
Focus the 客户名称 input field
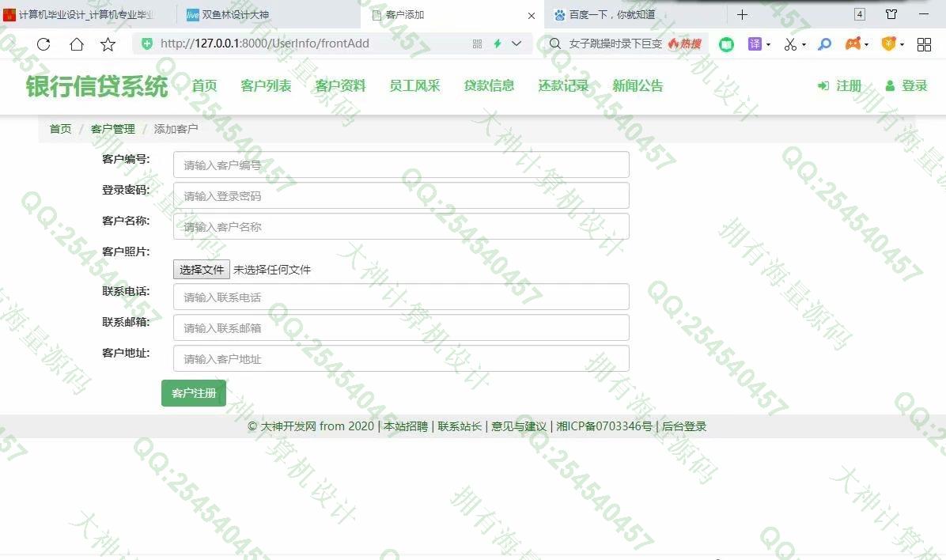pyautogui.click(x=401, y=226)
